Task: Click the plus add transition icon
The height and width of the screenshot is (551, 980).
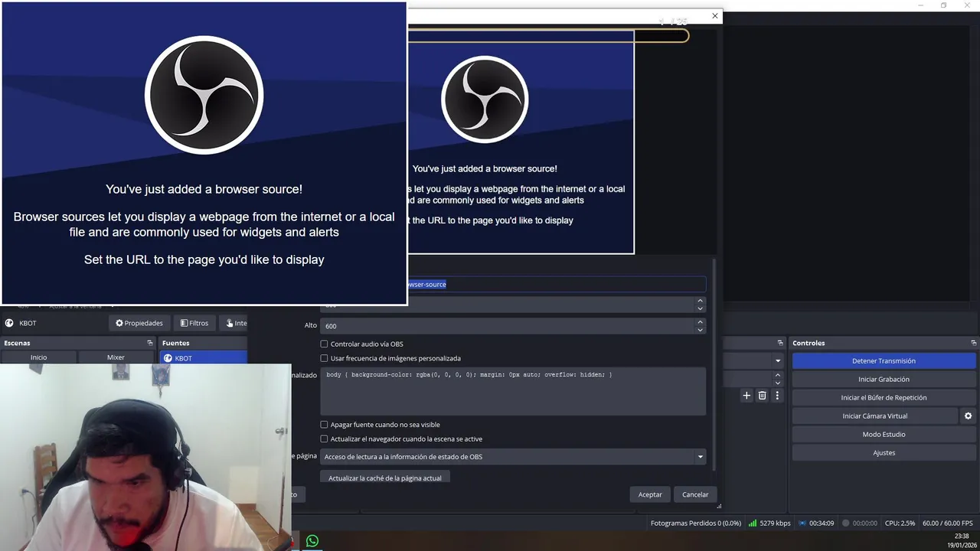Action: [746, 396]
